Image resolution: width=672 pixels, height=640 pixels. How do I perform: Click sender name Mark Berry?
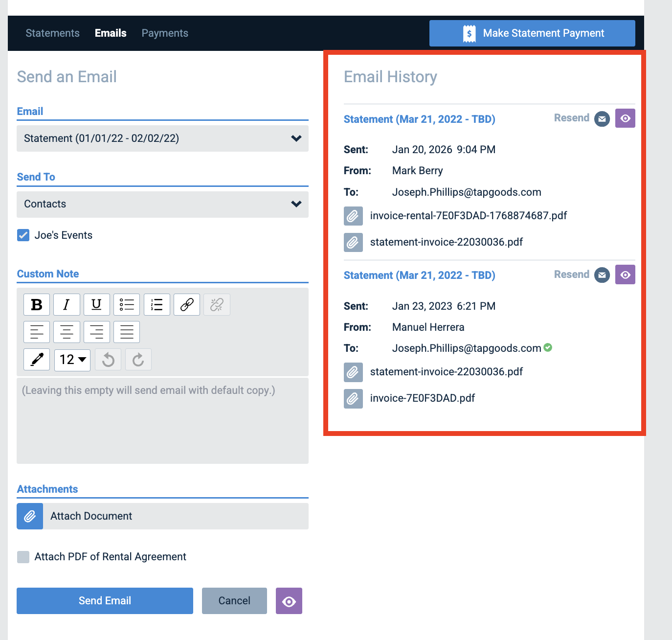coord(418,171)
